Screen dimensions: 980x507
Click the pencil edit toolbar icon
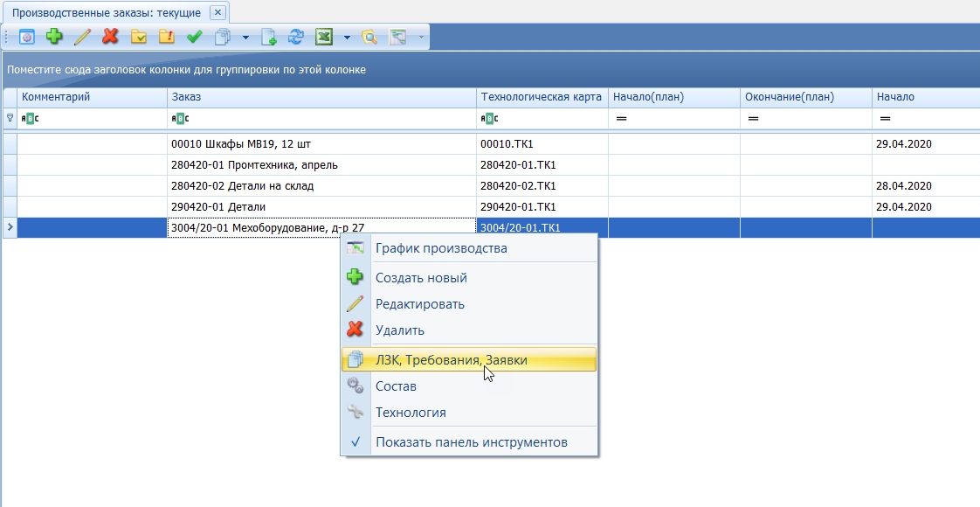click(x=82, y=37)
